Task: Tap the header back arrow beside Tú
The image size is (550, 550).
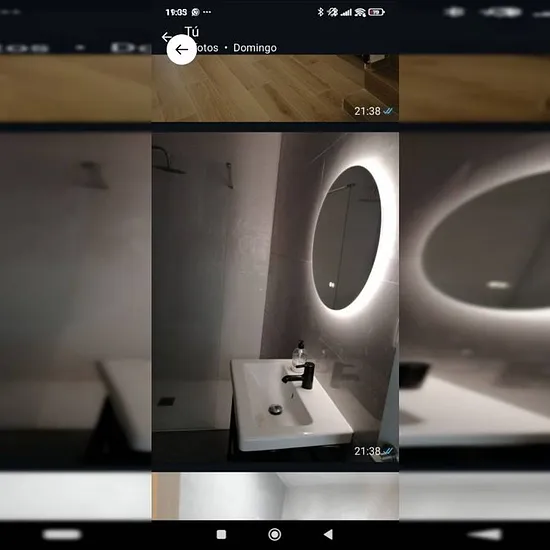Action: pos(166,36)
